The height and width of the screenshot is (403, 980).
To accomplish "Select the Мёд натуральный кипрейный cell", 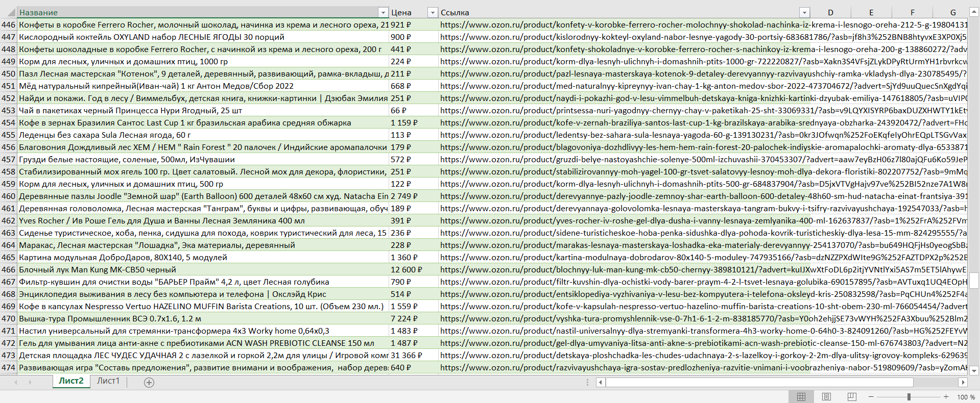I will [x=203, y=86].
